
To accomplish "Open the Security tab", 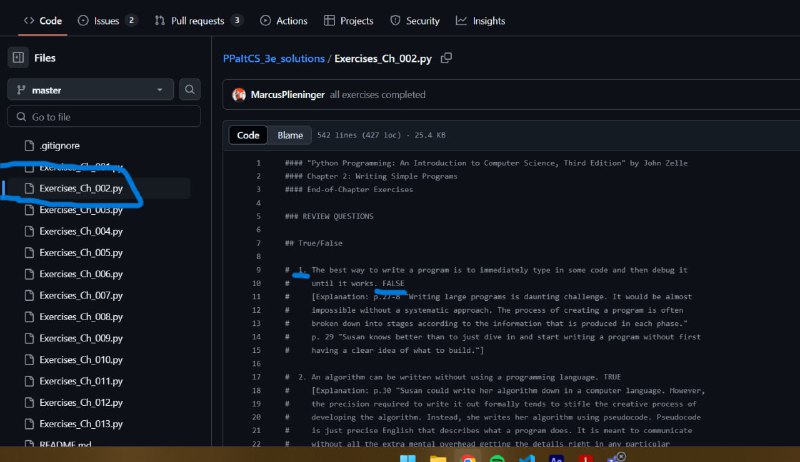I will pos(415,21).
